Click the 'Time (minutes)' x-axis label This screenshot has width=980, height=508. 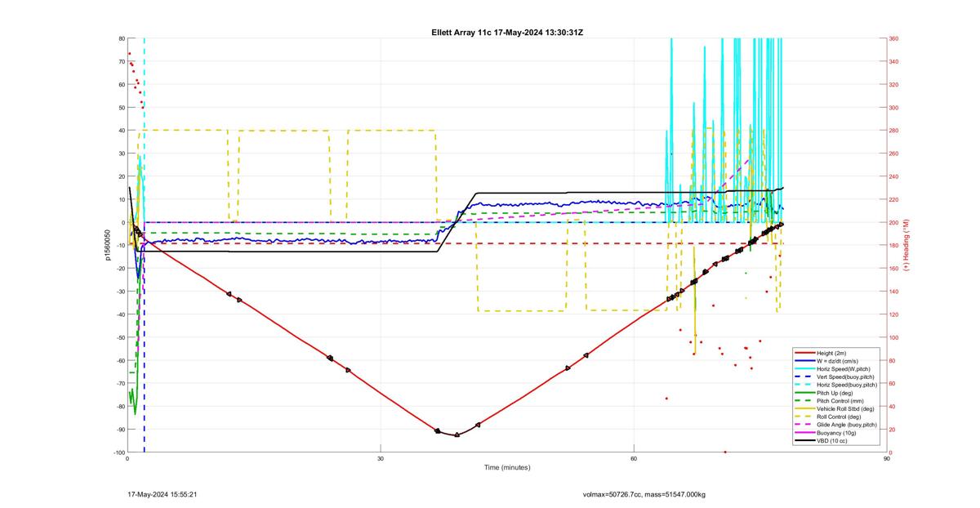(507, 468)
